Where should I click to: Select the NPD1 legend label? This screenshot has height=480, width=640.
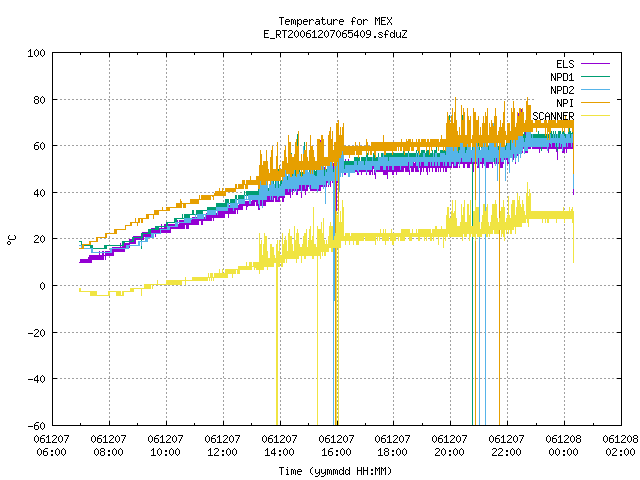point(562,77)
